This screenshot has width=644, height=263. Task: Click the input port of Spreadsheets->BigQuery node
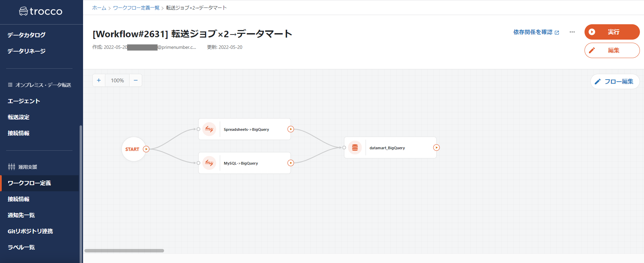coord(198,129)
